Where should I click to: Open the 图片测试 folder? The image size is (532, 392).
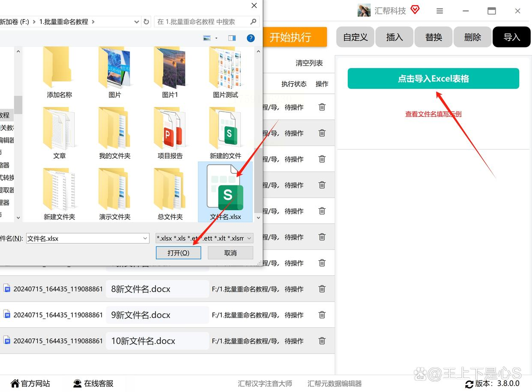pos(225,73)
